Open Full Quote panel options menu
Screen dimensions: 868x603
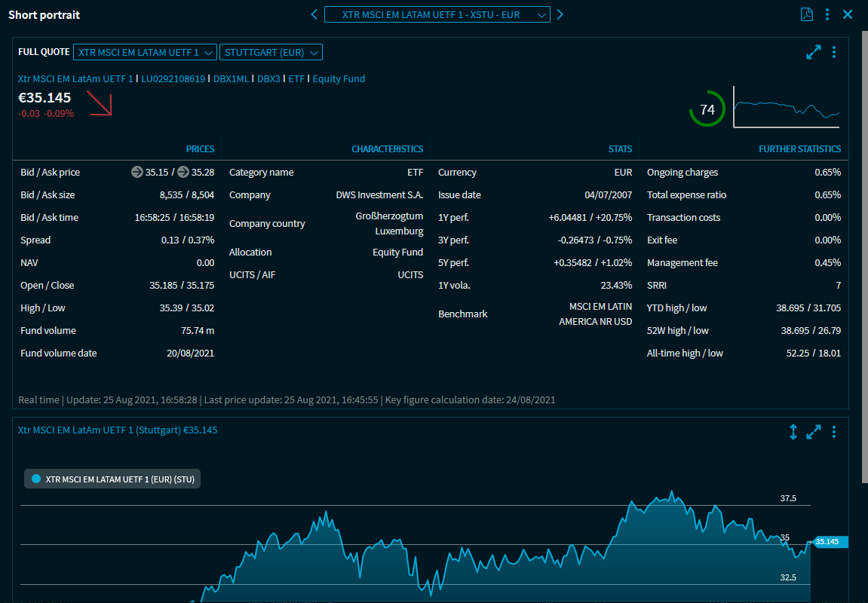pos(834,52)
